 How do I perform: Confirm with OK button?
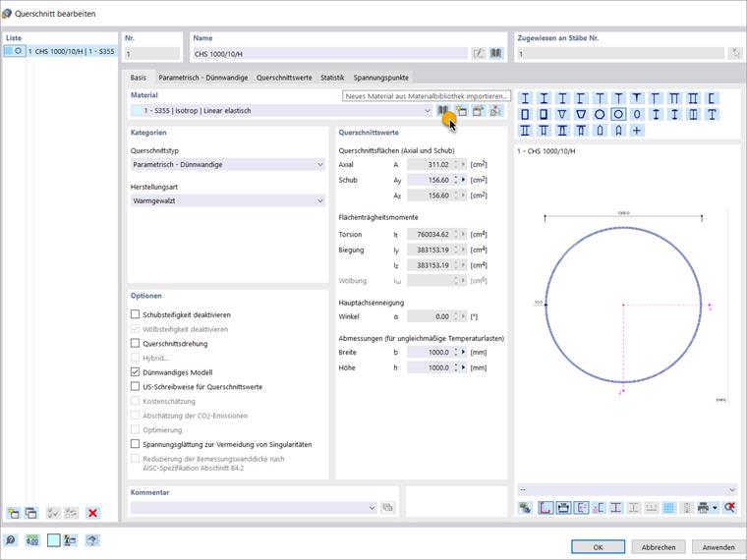pos(598,547)
